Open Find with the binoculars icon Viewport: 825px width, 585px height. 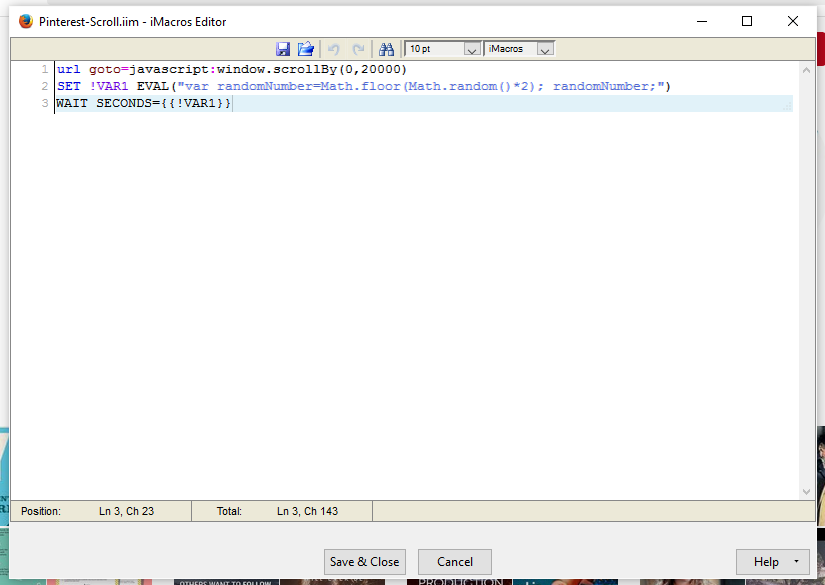pos(386,49)
